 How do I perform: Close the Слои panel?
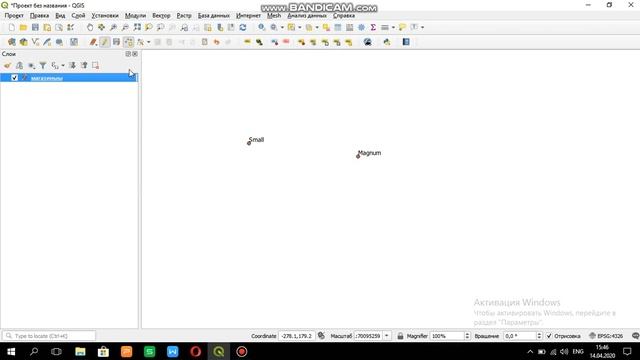(135, 54)
